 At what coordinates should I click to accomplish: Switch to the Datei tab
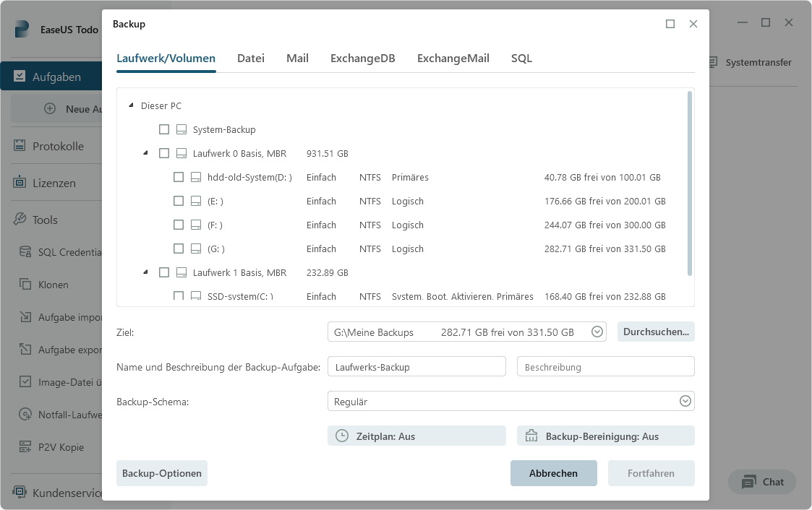pyautogui.click(x=251, y=59)
